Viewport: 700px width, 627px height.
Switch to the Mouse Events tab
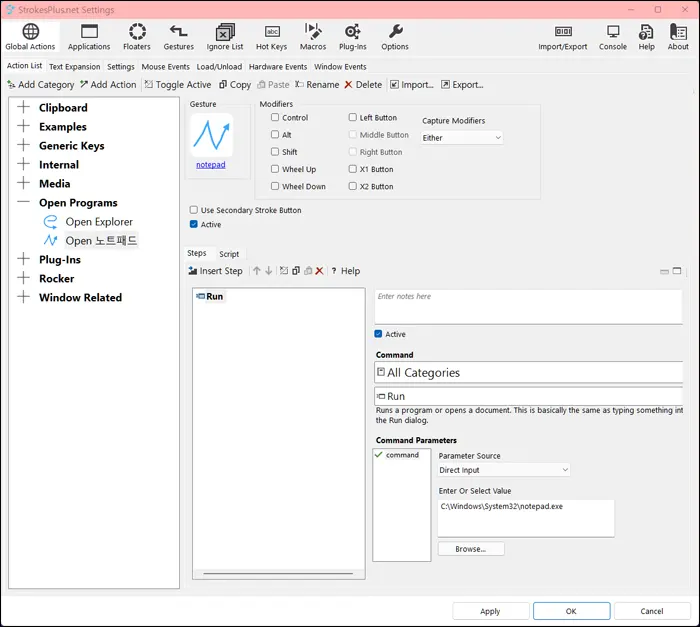click(x=166, y=67)
